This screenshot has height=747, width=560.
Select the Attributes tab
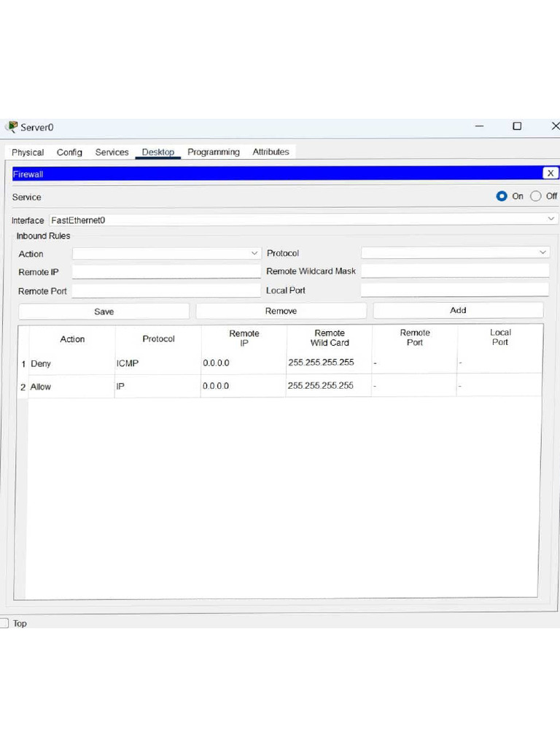click(x=271, y=152)
